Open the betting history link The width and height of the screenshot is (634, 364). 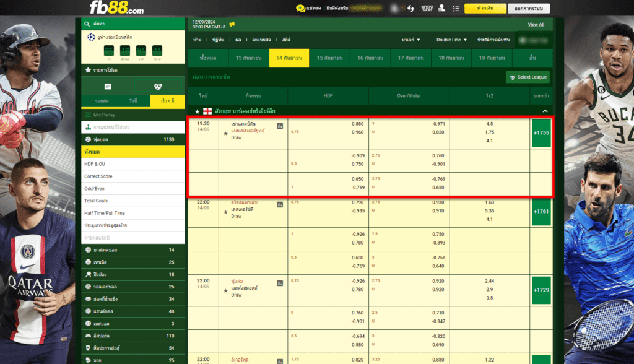coord(493,40)
